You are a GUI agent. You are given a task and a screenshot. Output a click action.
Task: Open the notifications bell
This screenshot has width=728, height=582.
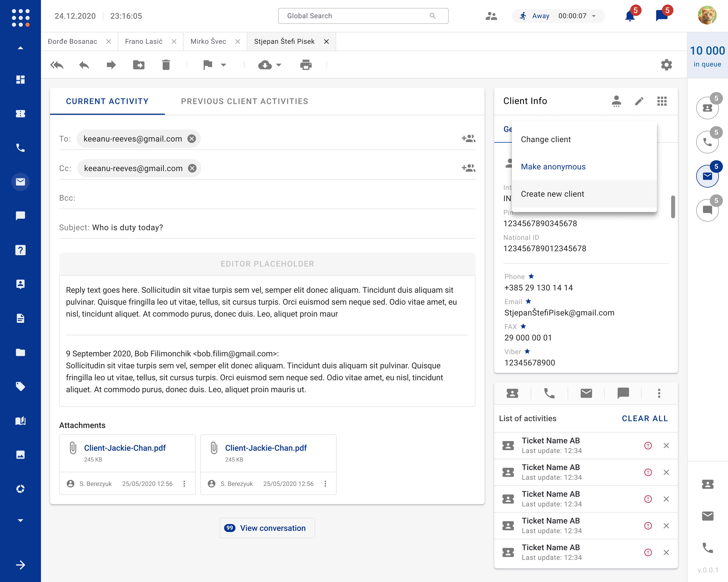tap(629, 16)
